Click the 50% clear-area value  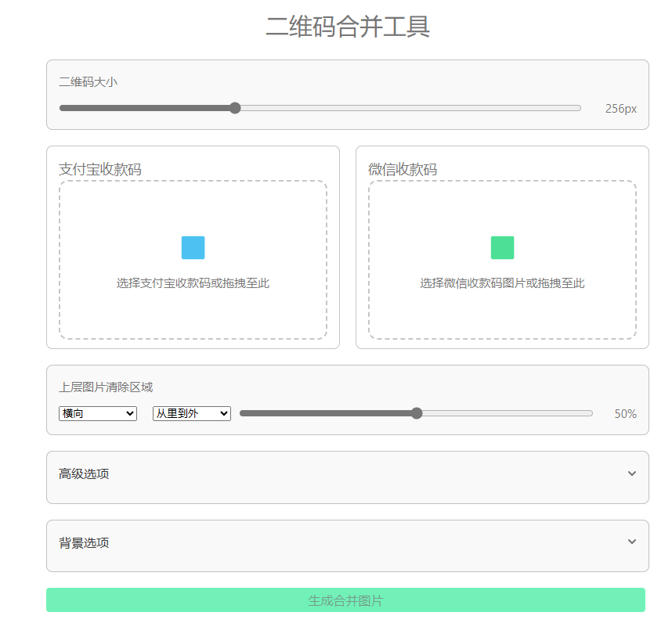coord(625,413)
